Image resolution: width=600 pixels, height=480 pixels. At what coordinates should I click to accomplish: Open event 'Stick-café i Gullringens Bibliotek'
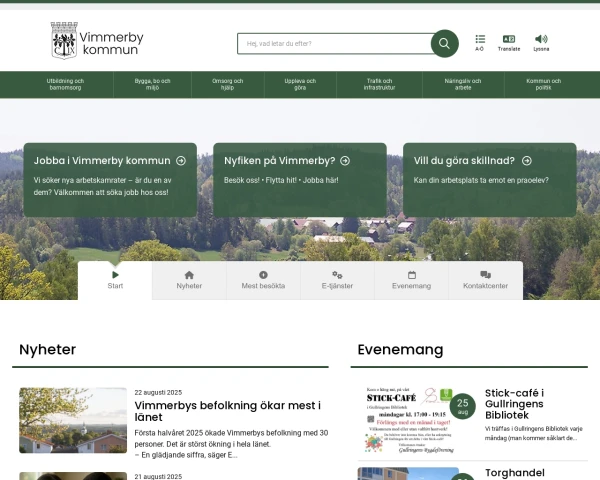tap(514, 404)
